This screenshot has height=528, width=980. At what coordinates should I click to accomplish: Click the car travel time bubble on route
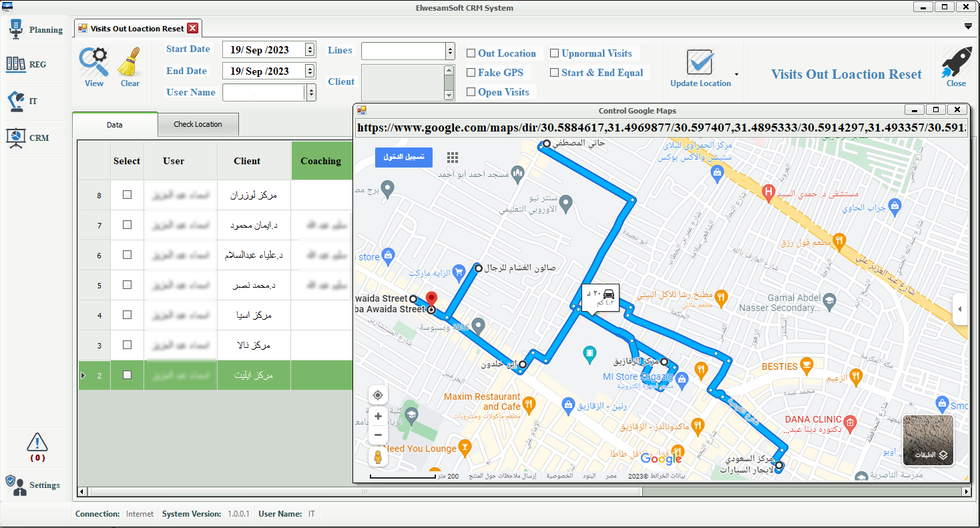pyautogui.click(x=601, y=297)
